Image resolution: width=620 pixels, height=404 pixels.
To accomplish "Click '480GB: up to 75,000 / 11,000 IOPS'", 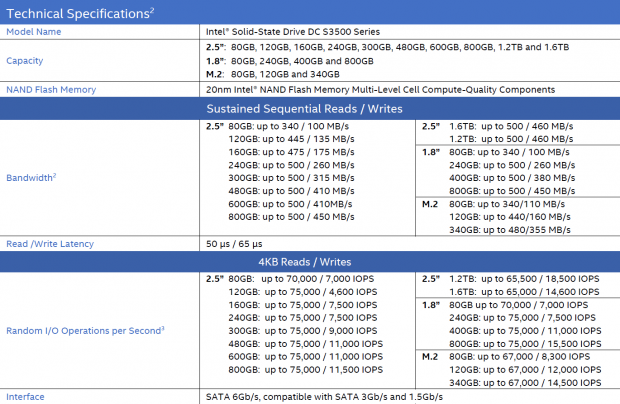I will point(305,344).
